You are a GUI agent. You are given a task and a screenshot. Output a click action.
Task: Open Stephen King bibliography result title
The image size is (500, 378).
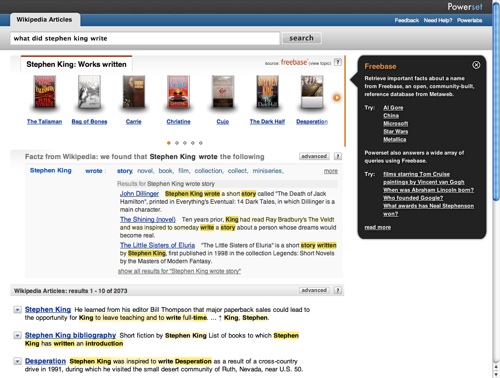point(70,335)
